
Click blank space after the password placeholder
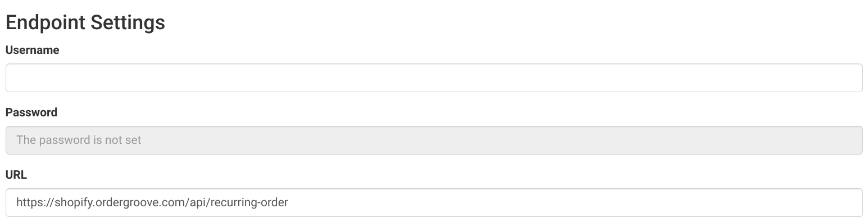point(500,140)
